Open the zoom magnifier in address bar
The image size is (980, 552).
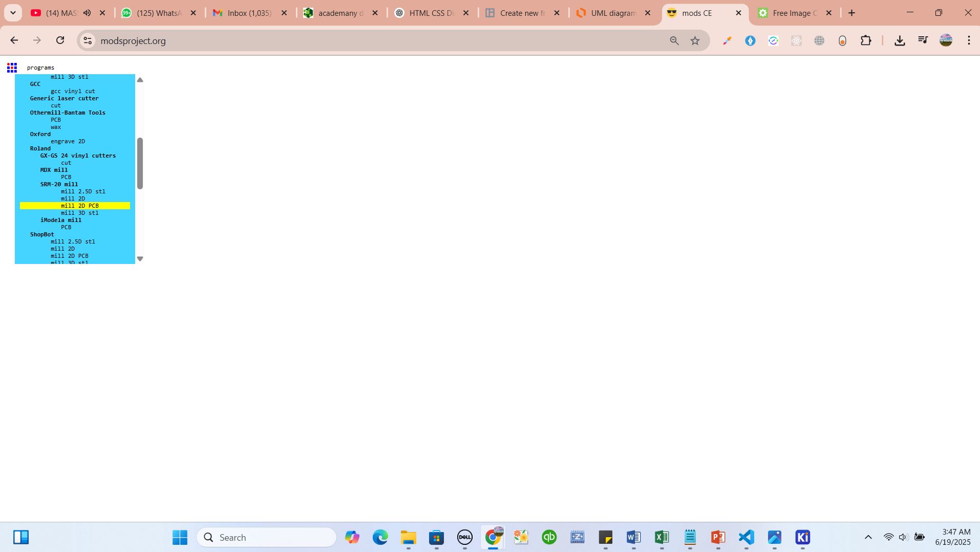(674, 40)
